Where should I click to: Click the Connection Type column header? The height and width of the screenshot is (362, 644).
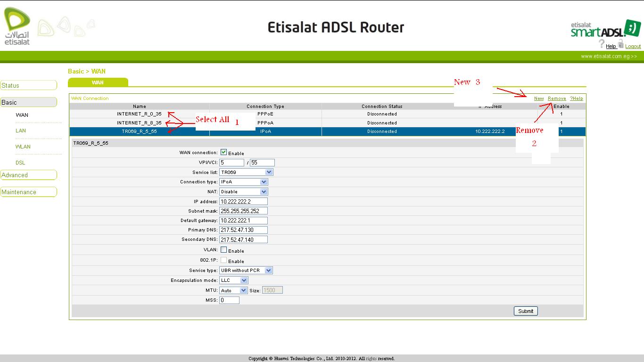265,107
